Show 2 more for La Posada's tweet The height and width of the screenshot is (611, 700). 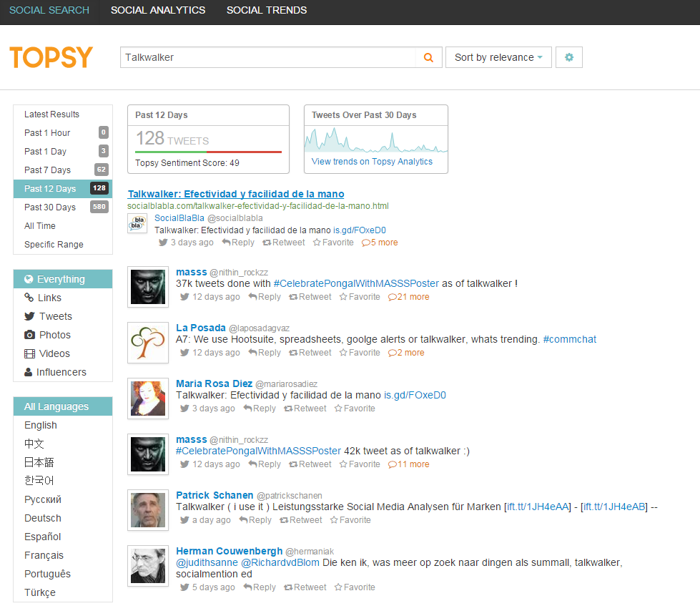pos(406,353)
